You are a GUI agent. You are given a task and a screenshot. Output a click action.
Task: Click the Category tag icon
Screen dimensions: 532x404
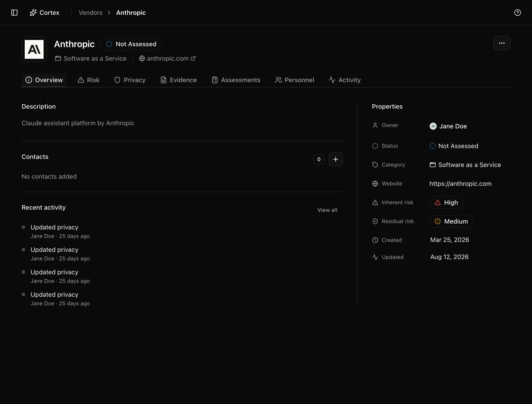[x=375, y=165]
